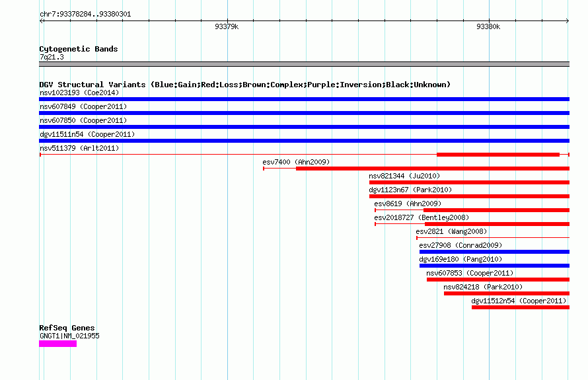Image resolution: width=588 pixels, height=380 pixels.
Task: Select the nsv607849 (Cooper2011) variant bar
Action: [304, 113]
